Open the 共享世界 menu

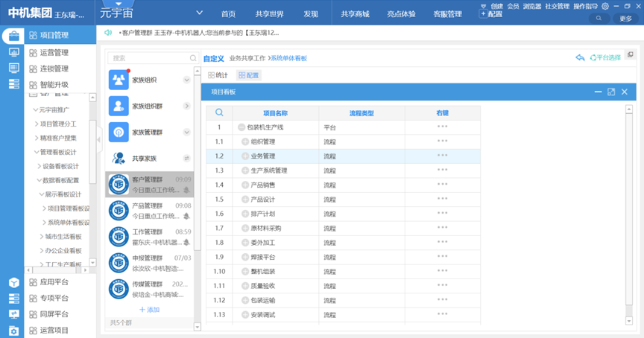[268, 14]
